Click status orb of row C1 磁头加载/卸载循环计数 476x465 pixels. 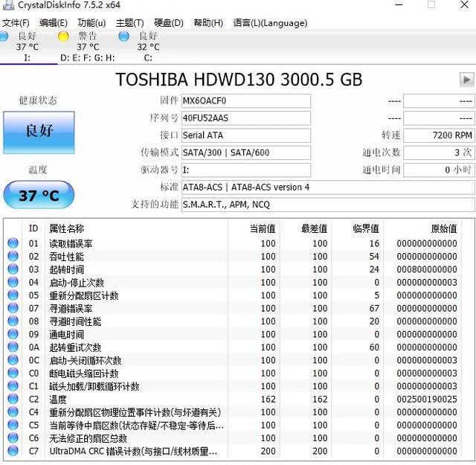click(13, 386)
